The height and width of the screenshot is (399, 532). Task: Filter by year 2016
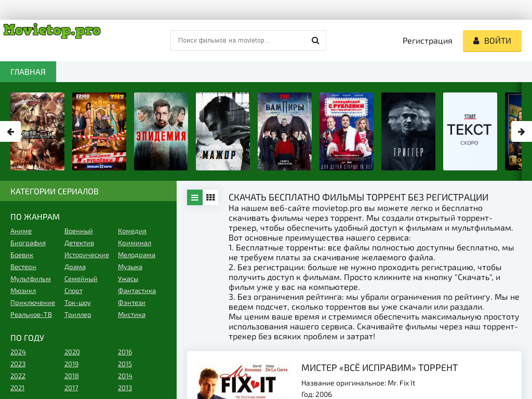(x=125, y=352)
